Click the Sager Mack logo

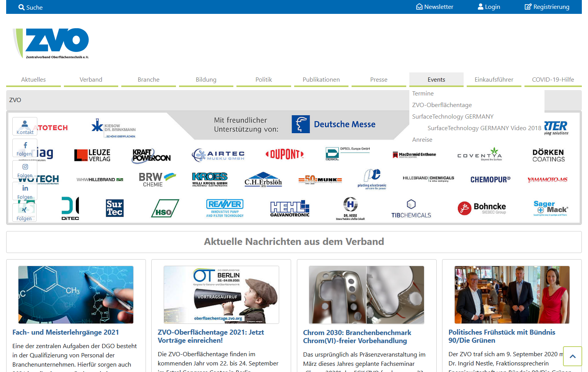click(551, 208)
